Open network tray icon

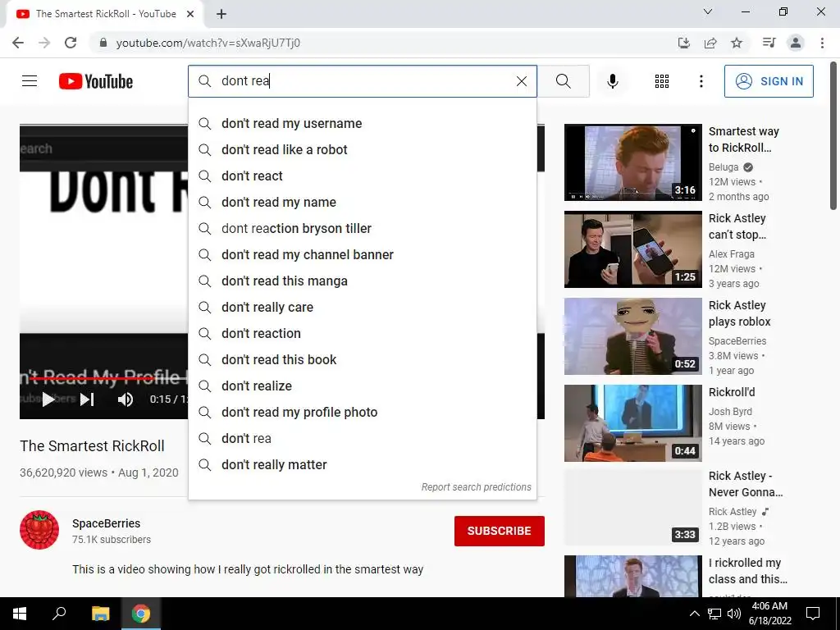tap(714, 614)
